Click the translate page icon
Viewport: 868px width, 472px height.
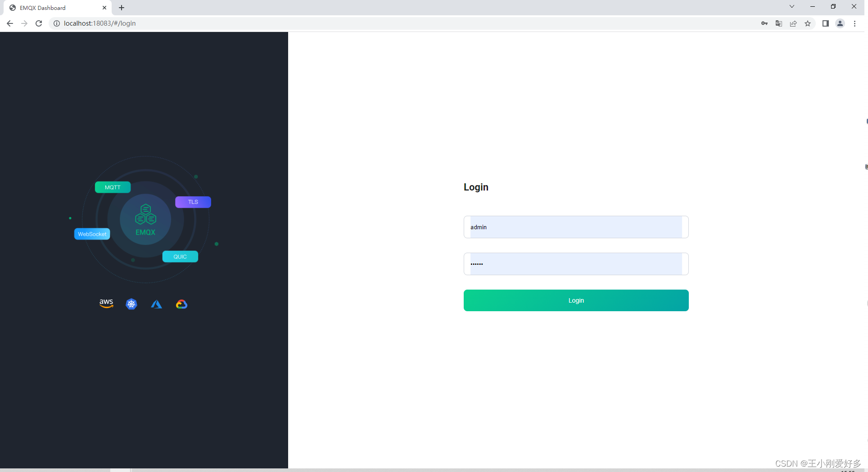tap(779, 23)
